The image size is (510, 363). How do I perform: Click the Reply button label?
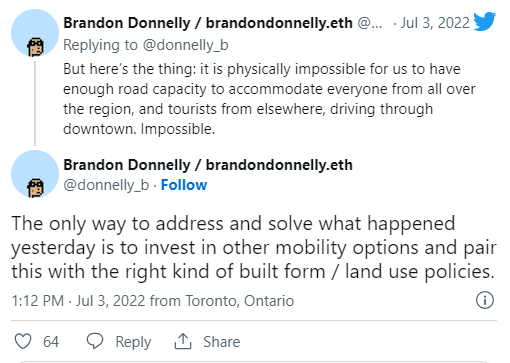pos(133,342)
